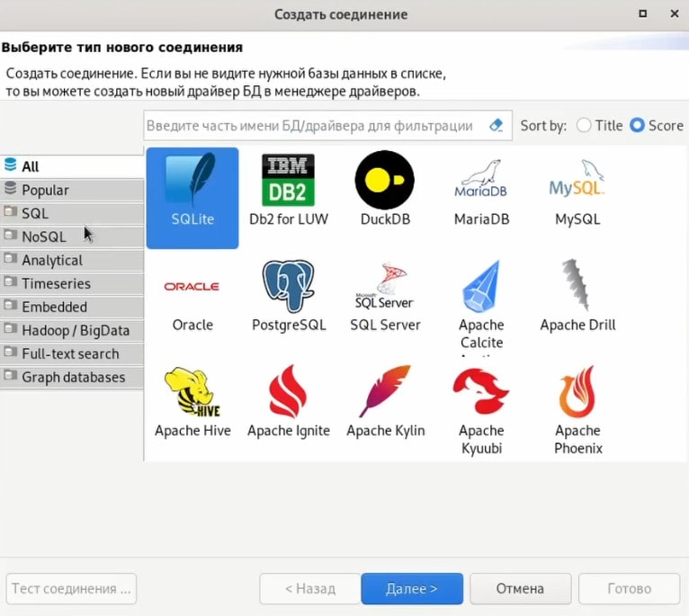Pick the Apache Drill icon
Viewport: 689px width, 616px height.
pos(577,285)
